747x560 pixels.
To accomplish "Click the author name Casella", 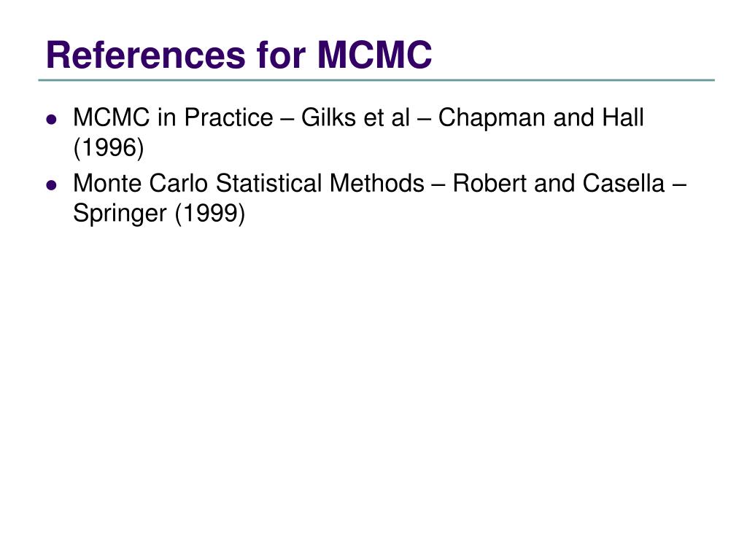I will (624, 183).
